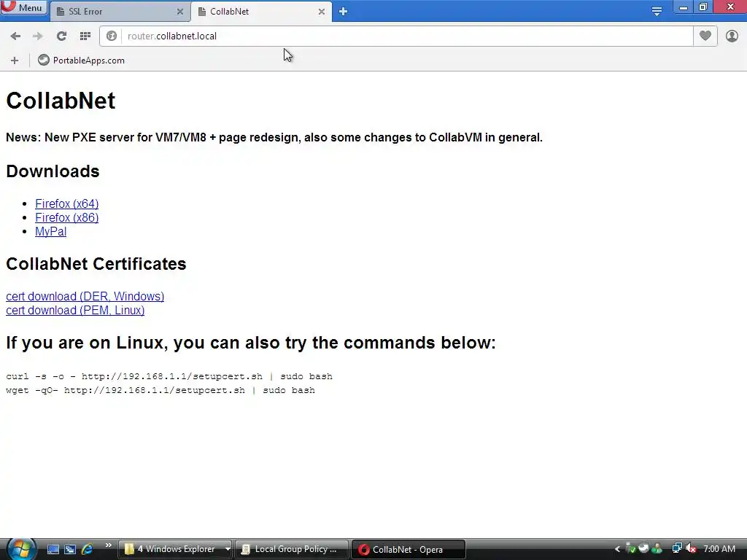
Task: Open Speed Dial grid icon
Action: tap(85, 36)
